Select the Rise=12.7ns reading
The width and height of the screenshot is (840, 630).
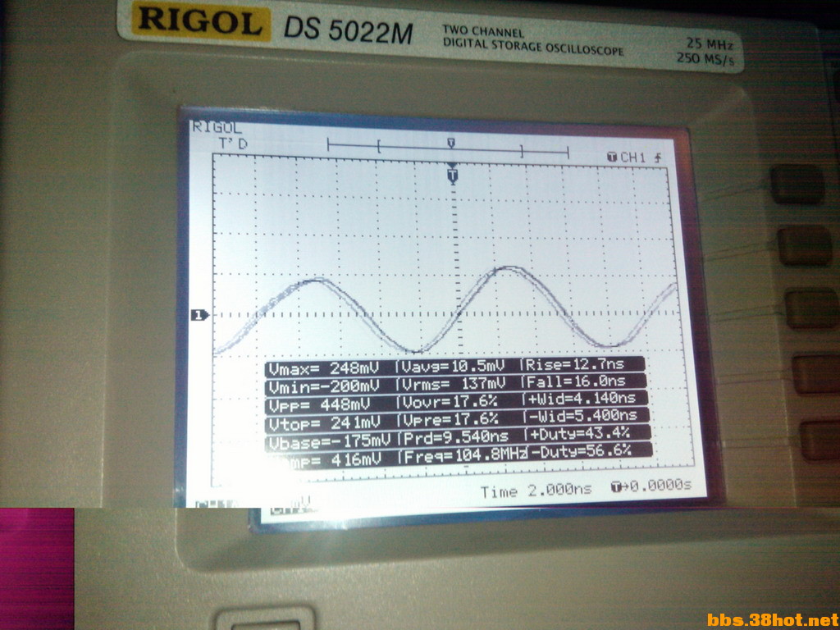[574, 365]
